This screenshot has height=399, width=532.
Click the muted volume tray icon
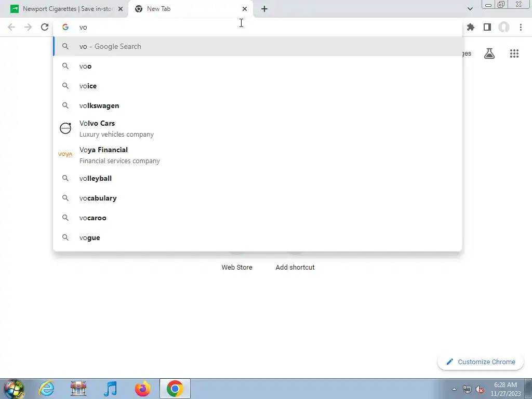(480, 390)
